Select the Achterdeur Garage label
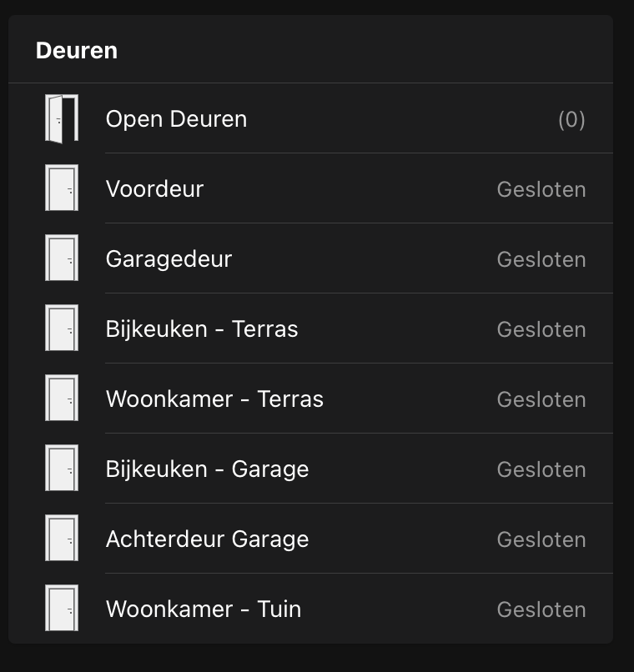This screenshot has height=672, width=634. [207, 539]
